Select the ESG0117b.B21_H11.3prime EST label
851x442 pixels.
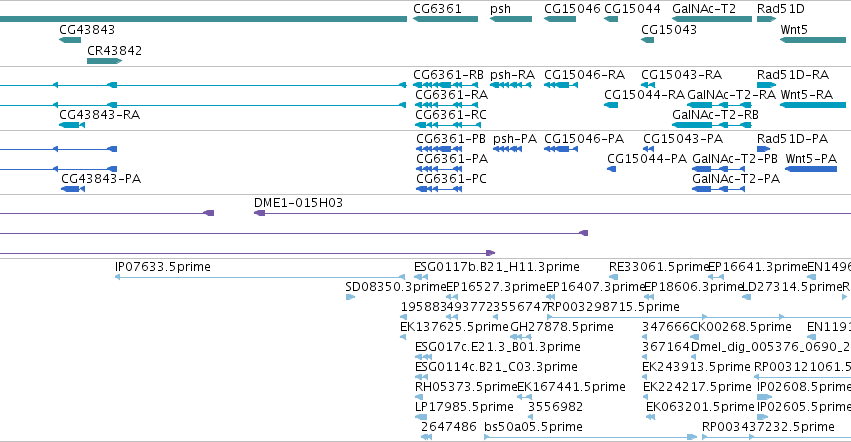point(497,267)
